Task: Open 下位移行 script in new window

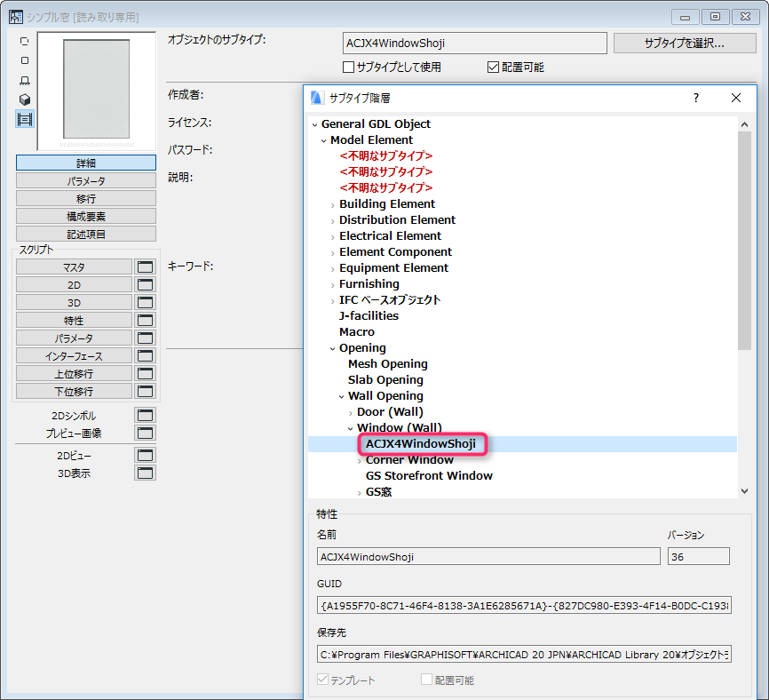Action: point(145,391)
